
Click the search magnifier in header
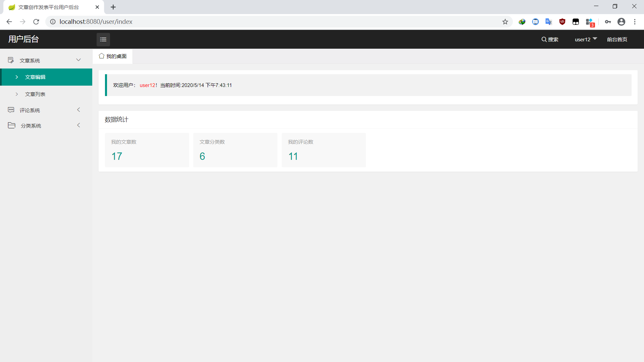[x=544, y=39]
